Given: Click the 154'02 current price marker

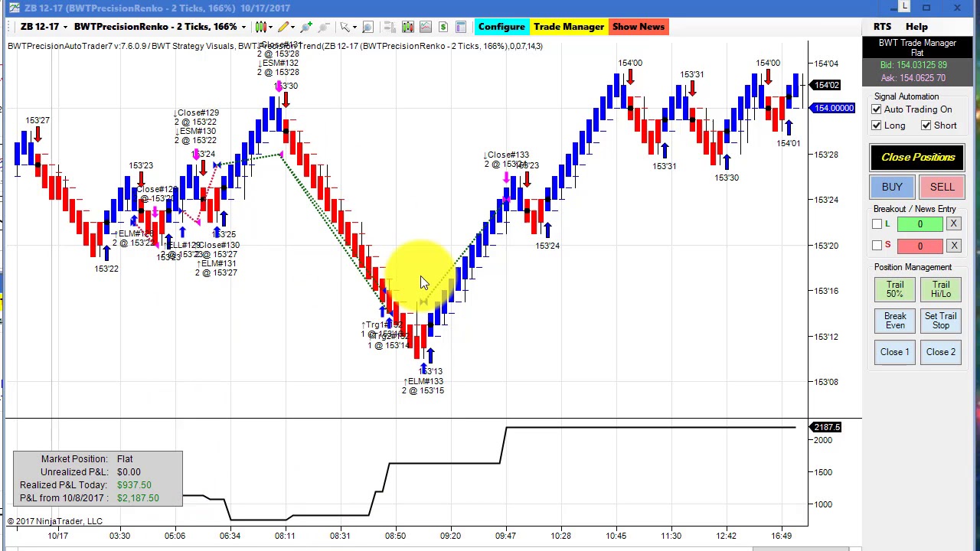Looking at the screenshot, I should (x=826, y=85).
